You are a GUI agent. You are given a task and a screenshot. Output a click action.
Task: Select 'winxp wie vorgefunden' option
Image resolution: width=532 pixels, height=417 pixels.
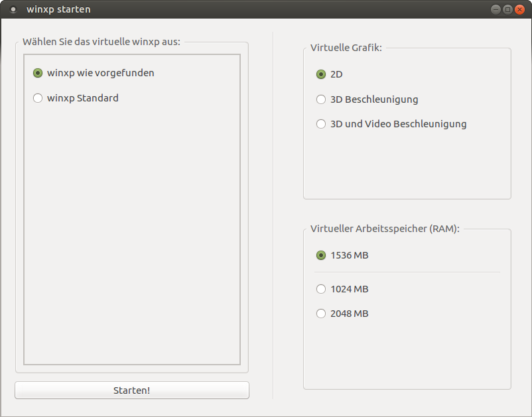pyautogui.click(x=94, y=73)
